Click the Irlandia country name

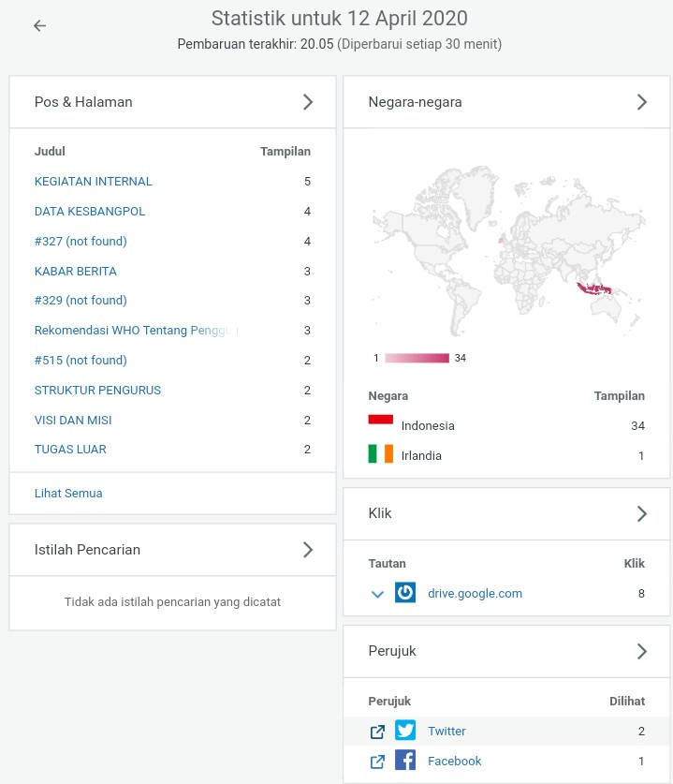(421, 456)
